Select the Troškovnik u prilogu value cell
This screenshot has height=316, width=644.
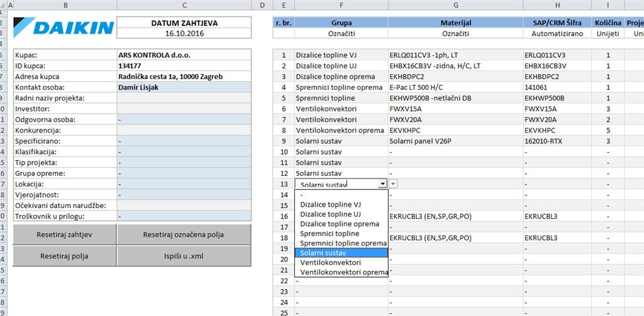184,216
